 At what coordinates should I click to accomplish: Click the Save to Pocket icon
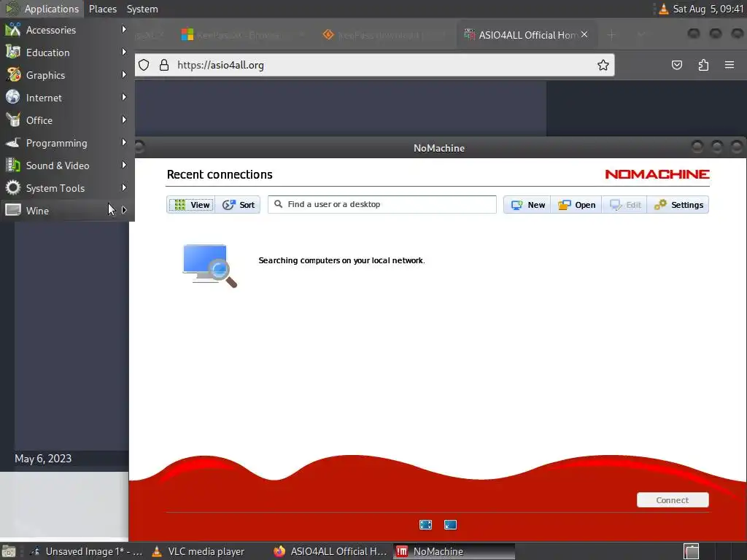(x=676, y=65)
